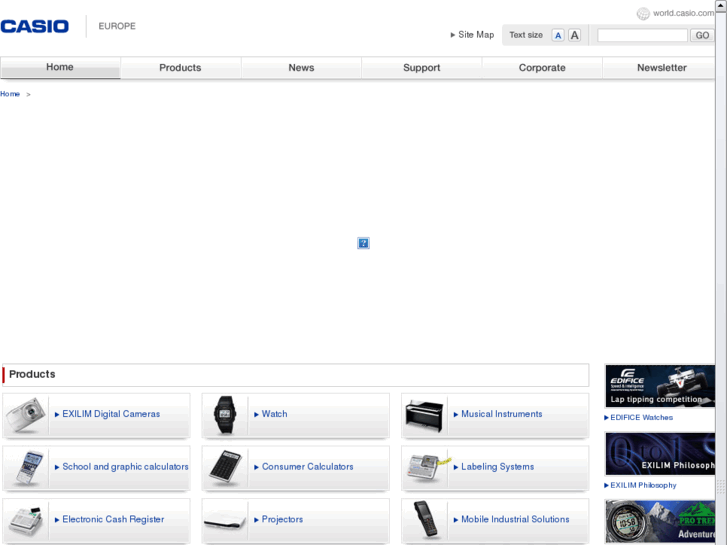Open the Corporate navigation tab
The image size is (727, 545).
coord(542,68)
